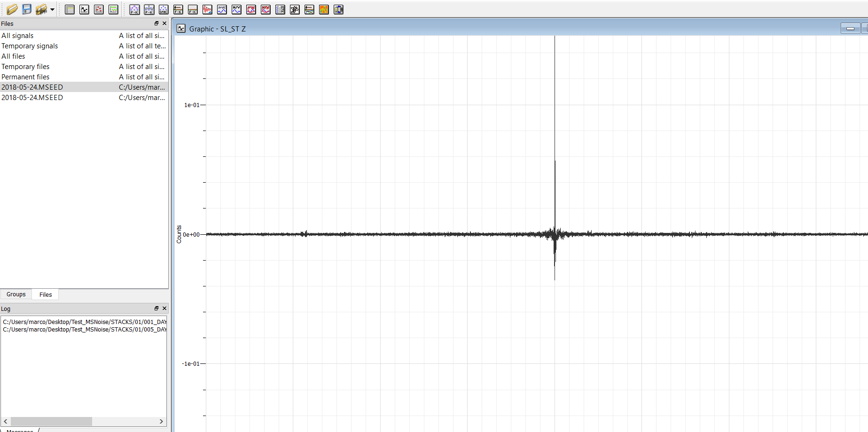Click the Log panel's horizontal scrollbar thumb
Screen dimensions: 868x432
click(x=51, y=421)
